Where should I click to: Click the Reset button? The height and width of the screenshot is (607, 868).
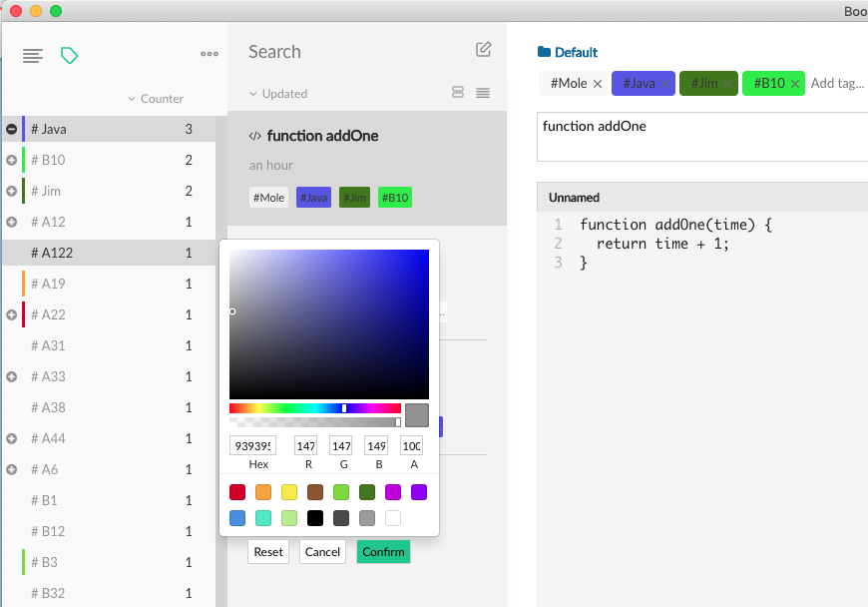click(x=268, y=552)
